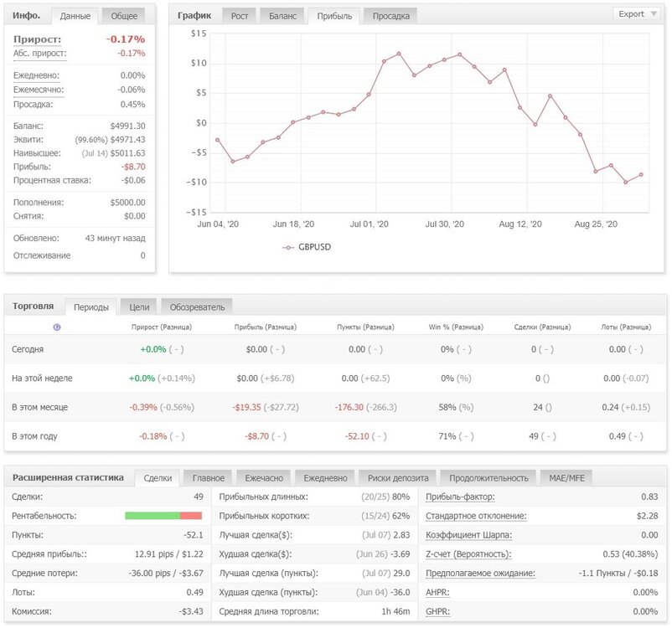Click the Сегодня row label

tap(28, 349)
